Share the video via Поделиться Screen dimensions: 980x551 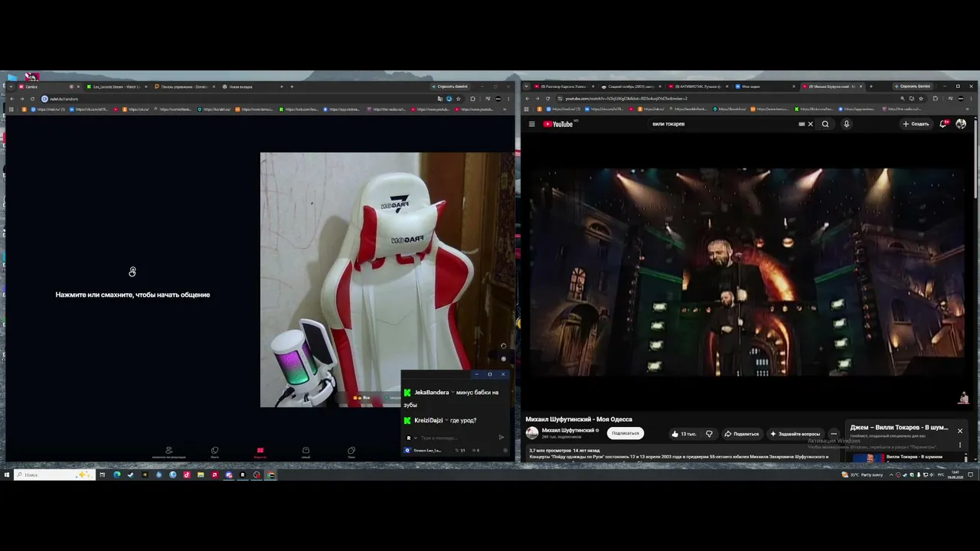[x=741, y=434]
